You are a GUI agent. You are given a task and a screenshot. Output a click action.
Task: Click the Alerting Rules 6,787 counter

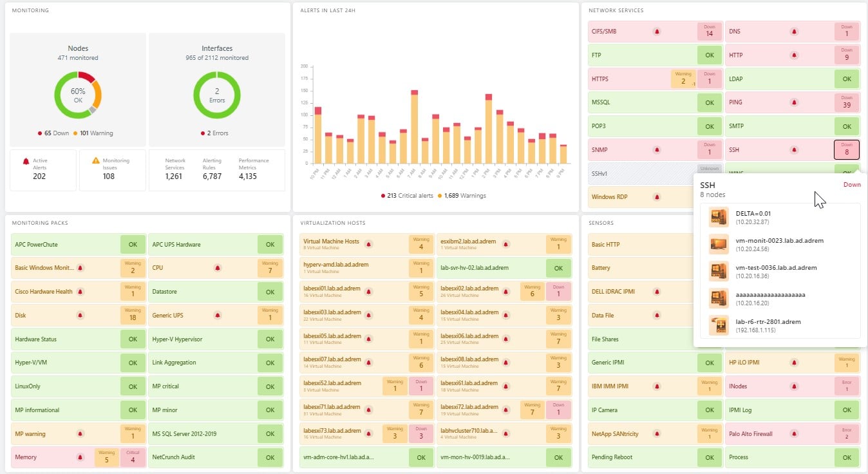coord(212,169)
